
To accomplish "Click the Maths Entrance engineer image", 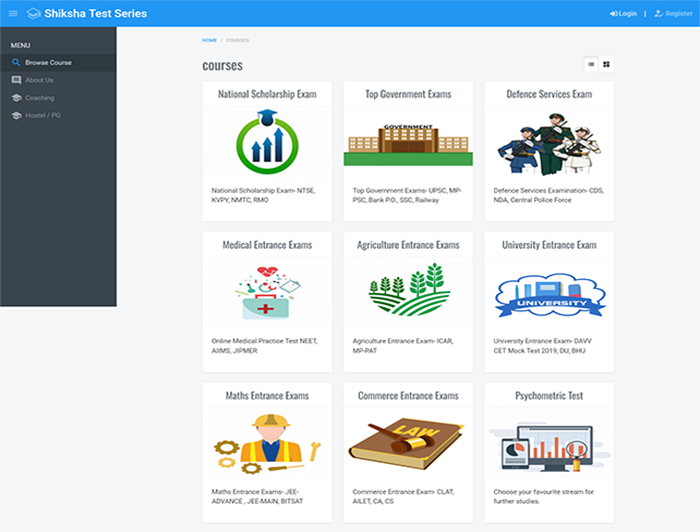I will (267, 442).
